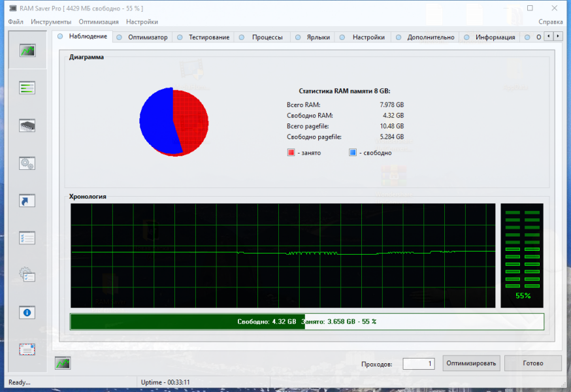Switch to the Оптимизатор tab
Viewport: 571px width, 392px height.
tap(142, 37)
